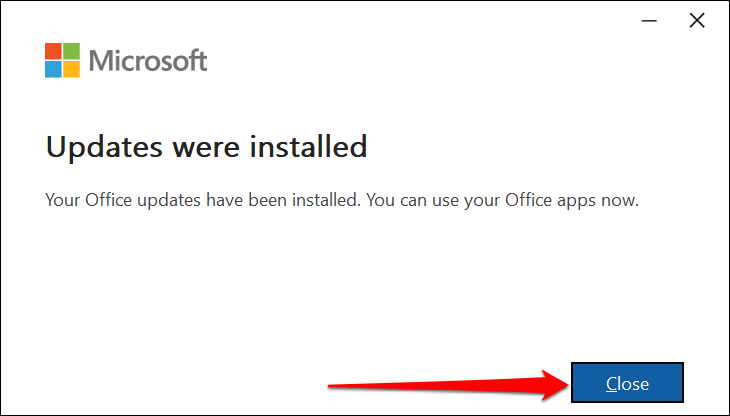Click the "Updates were installed" heading
730x416 pixels.
click(x=206, y=148)
